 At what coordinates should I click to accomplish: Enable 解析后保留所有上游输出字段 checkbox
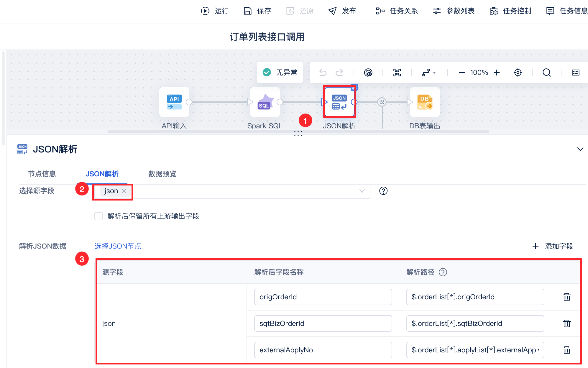click(x=98, y=216)
